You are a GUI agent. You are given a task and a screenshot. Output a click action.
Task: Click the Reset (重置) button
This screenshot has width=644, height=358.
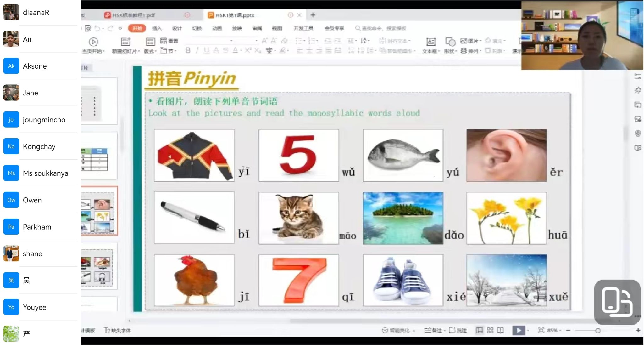point(169,41)
